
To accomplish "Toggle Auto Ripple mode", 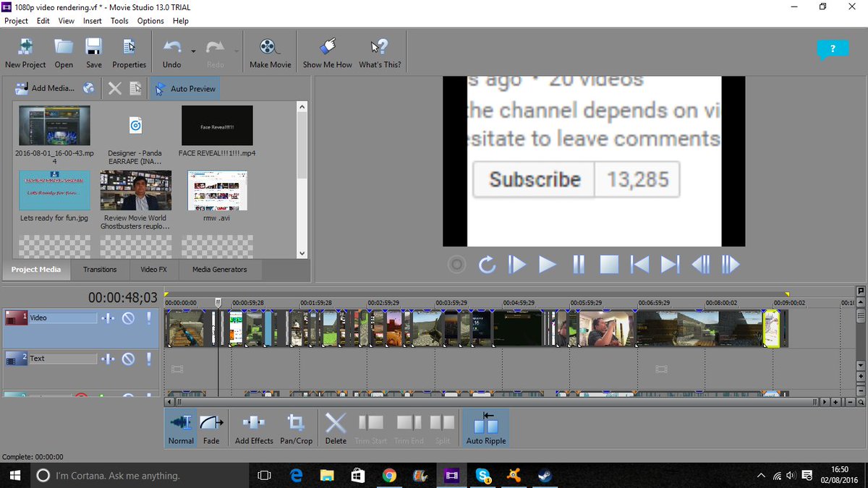I will click(x=486, y=428).
